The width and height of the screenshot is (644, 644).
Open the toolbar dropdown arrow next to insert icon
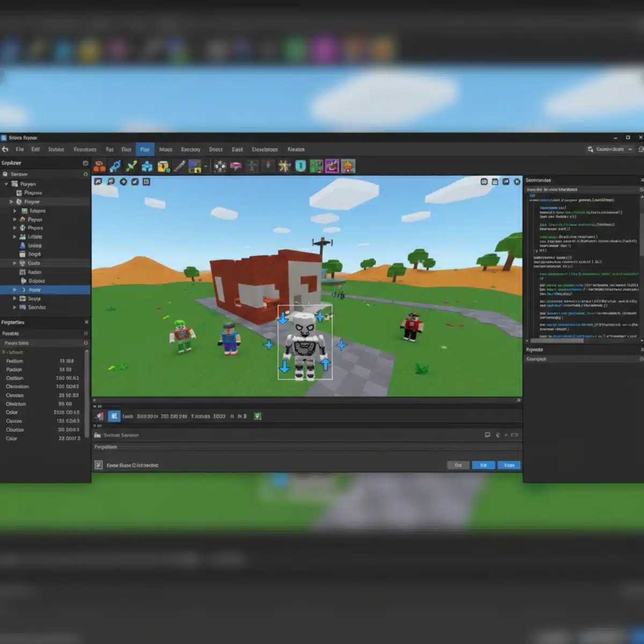click(206, 166)
